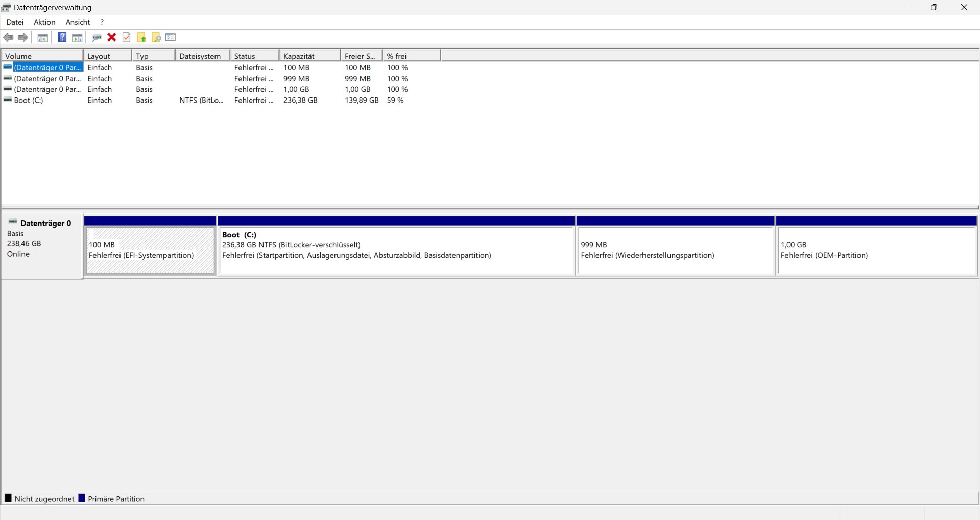The height and width of the screenshot is (520, 980).
Task: Select the 999 MB Wiederherstellungspartition block
Action: point(676,246)
